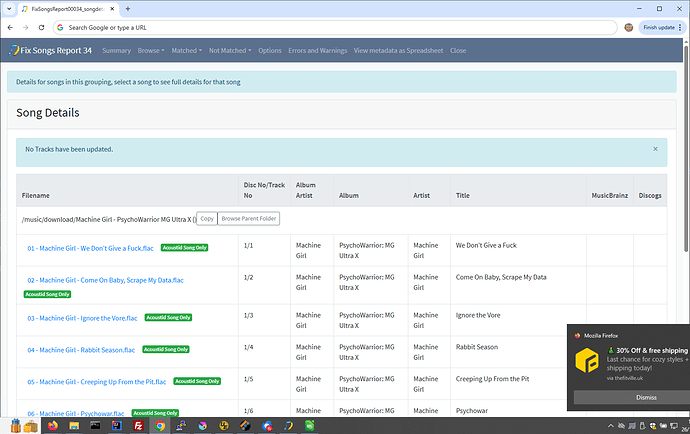The height and width of the screenshot is (434, 690).
Task: Launch FileZilla from the taskbar
Action: [138, 425]
